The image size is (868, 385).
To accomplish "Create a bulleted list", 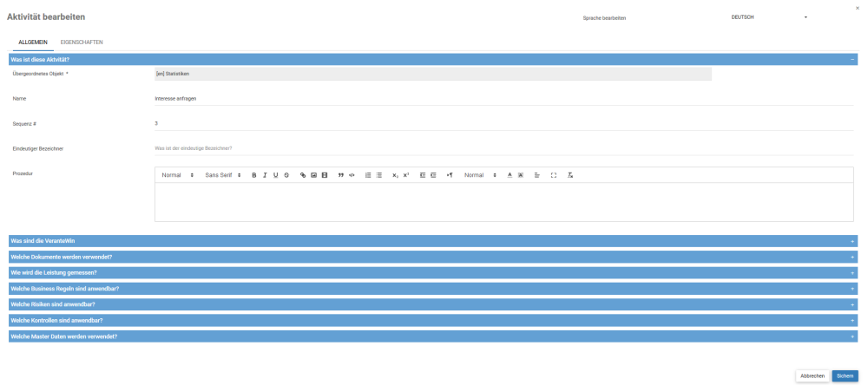I will coord(378,175).
